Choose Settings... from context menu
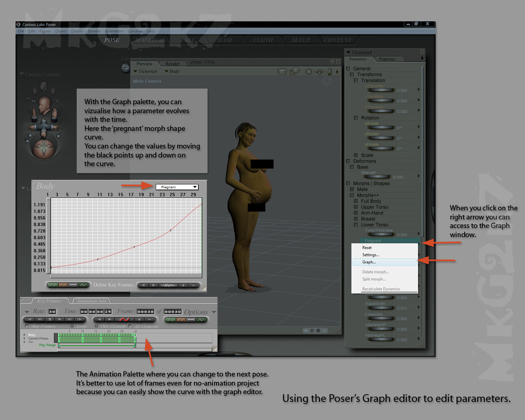The height and width of the screenshot is (420, 525). 384,255
